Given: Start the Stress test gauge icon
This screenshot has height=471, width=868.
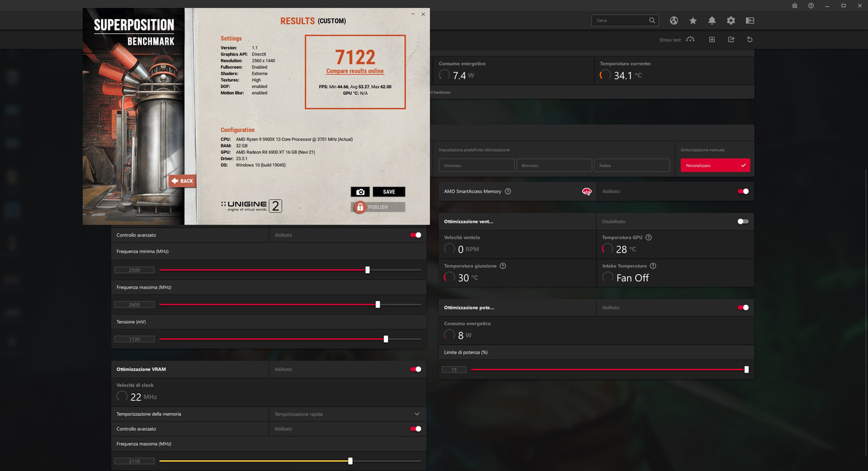Looking at the screenshot, I should click(690, 39).
